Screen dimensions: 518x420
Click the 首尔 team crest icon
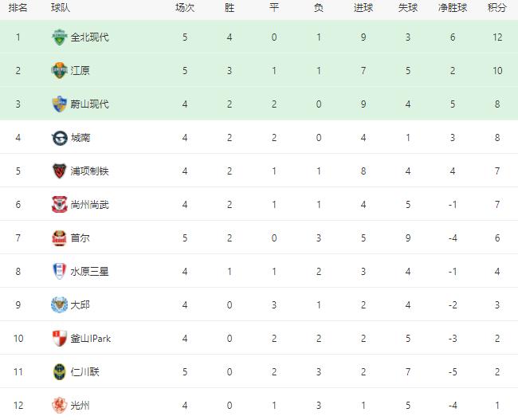click(60, 238)
